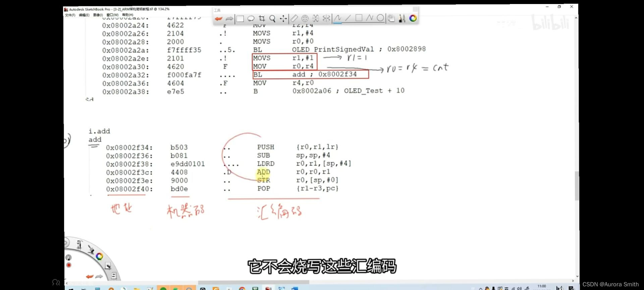Select the lasso selection tool
644x290 pixels.
click(x=251, y=19)
